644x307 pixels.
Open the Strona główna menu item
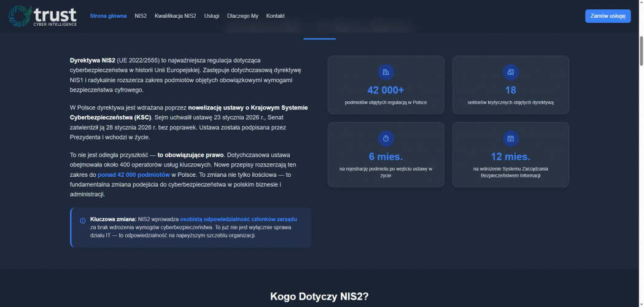pyautogui.click(x=109, y=16)
